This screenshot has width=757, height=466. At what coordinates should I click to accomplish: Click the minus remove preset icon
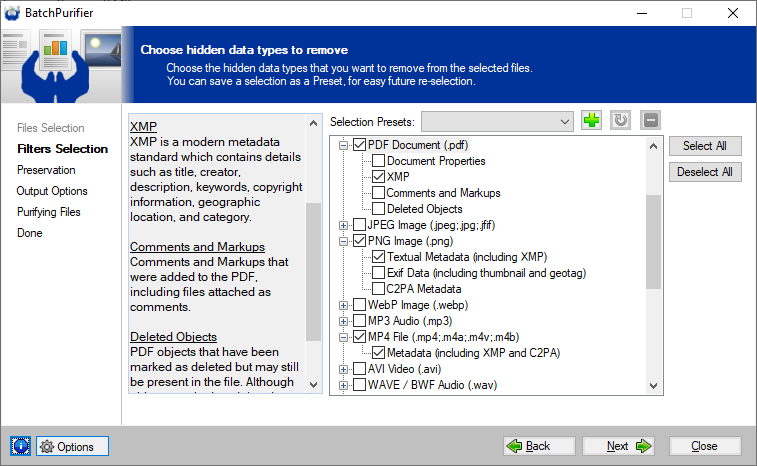(x=650, y=121)
